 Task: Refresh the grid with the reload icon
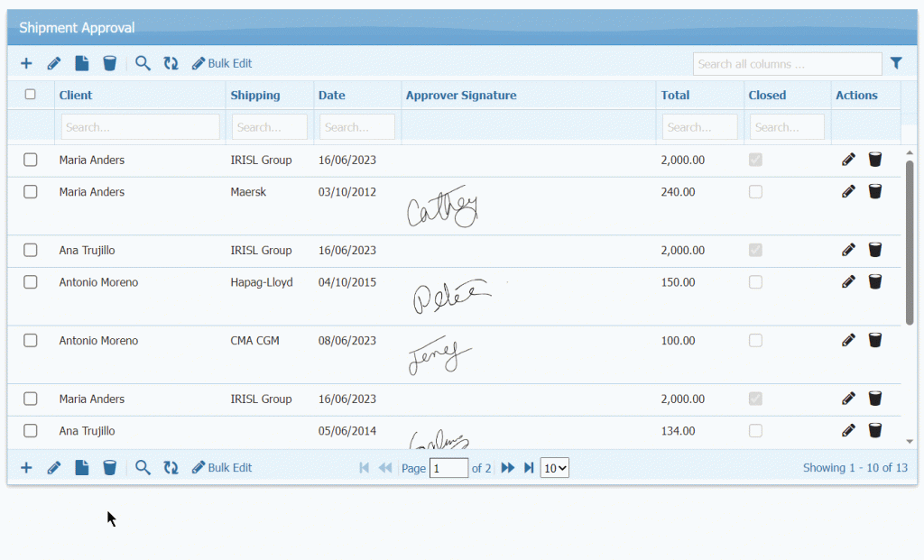tap(171, 63)
